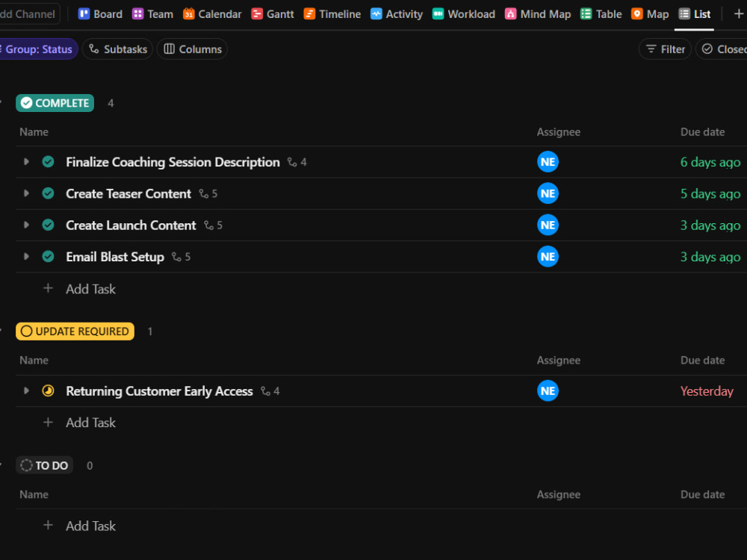Open the Calendar view tab

coord(212,14)
